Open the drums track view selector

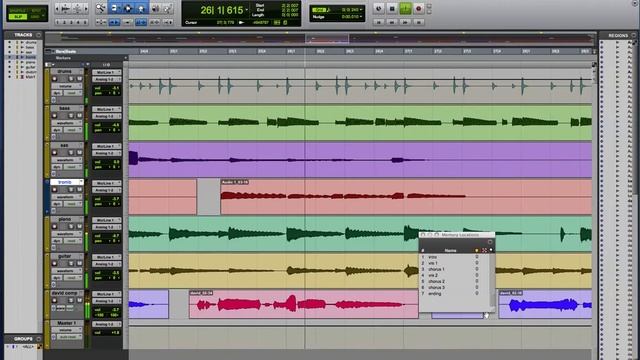point(67,86)
